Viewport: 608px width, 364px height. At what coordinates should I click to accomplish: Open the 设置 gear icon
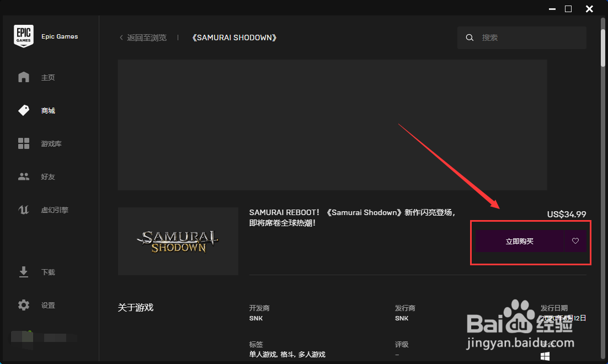point(24,305)
